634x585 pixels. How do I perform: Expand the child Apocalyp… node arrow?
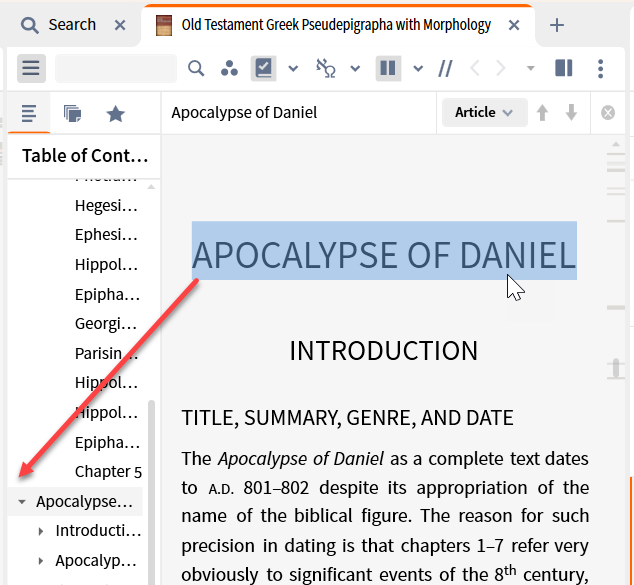(40, 561)
